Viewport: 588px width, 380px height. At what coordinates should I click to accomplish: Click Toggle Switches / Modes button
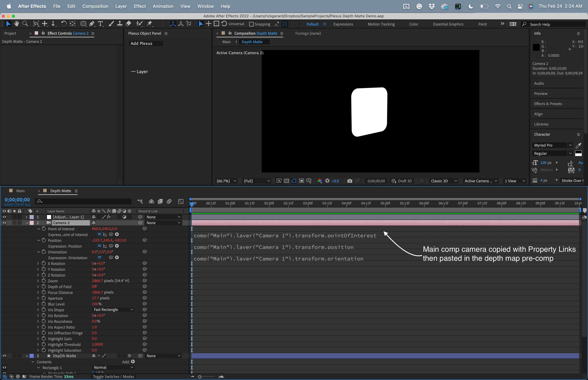coord(113,377)
